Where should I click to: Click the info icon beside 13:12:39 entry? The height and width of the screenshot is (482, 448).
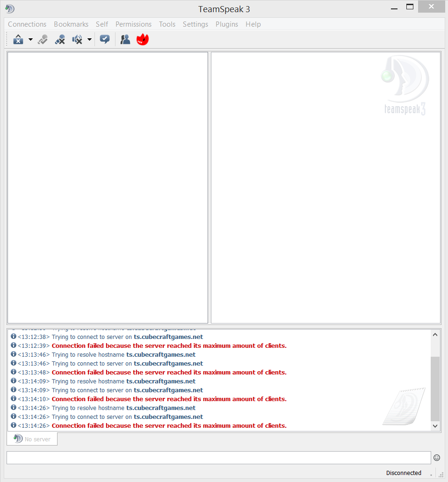pyautogui.click(x=14, y=345)
